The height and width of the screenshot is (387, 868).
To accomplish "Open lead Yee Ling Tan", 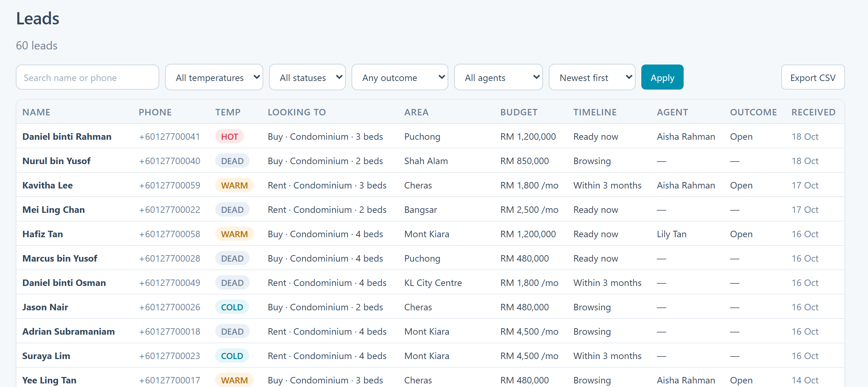I will pos(49,380).
